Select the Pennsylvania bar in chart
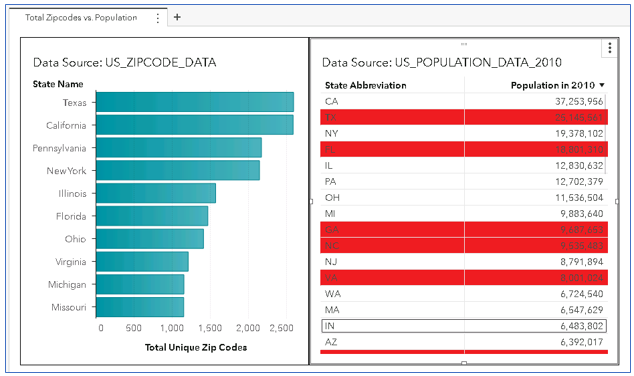This screenshot has width=634, height=376. pyautogui.click(x=179, y=148)
